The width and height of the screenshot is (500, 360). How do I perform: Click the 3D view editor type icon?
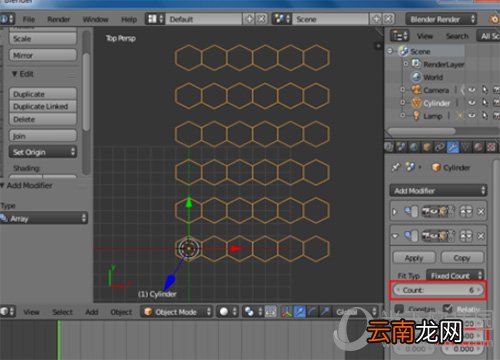pos(7,312)
